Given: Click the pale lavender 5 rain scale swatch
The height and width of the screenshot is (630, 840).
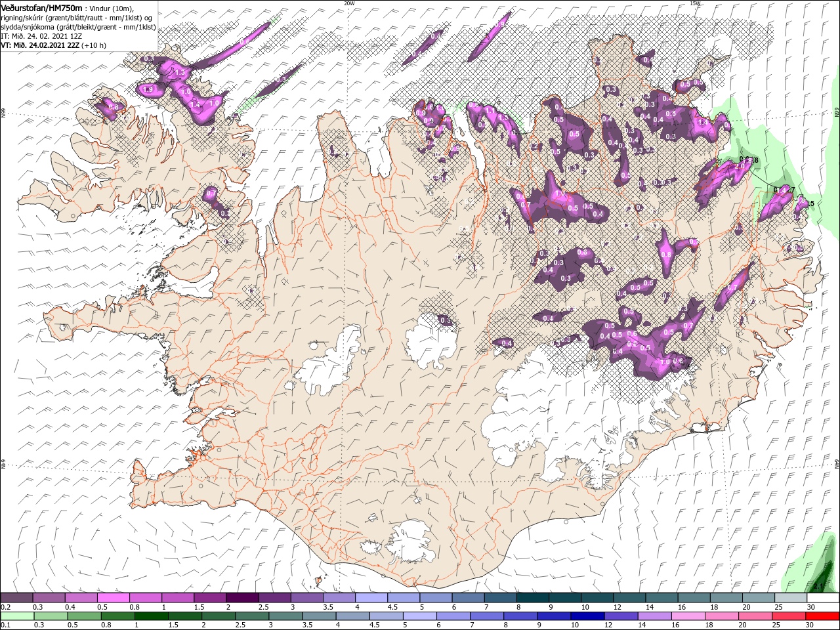Looking at the screenshot, I should coord(420,616).
